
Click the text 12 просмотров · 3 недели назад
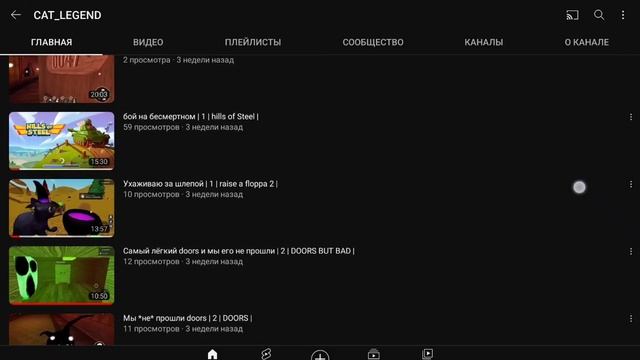coord(183,262)
